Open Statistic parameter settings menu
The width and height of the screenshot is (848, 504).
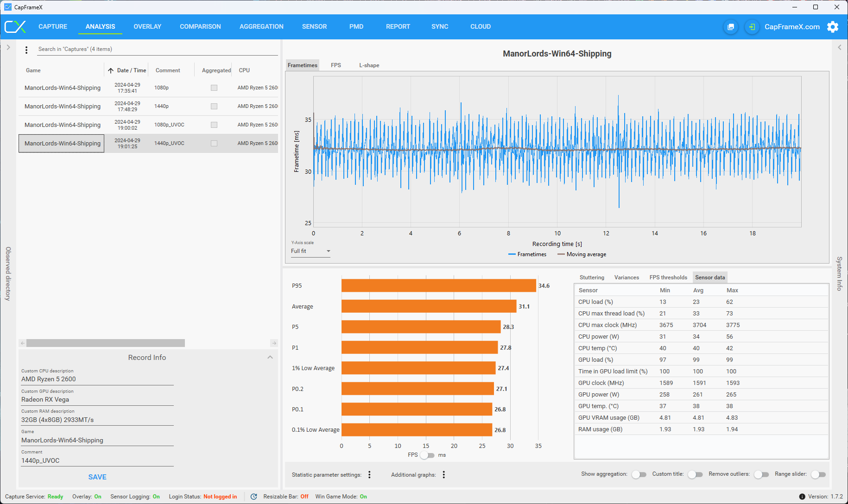click(x=369, y=474)
